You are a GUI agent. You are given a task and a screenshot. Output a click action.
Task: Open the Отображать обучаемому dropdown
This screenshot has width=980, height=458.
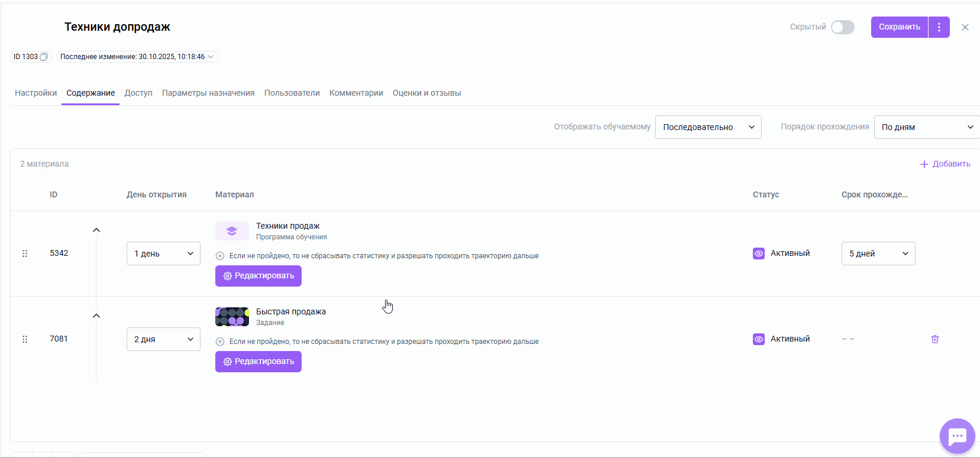[709, 127]
